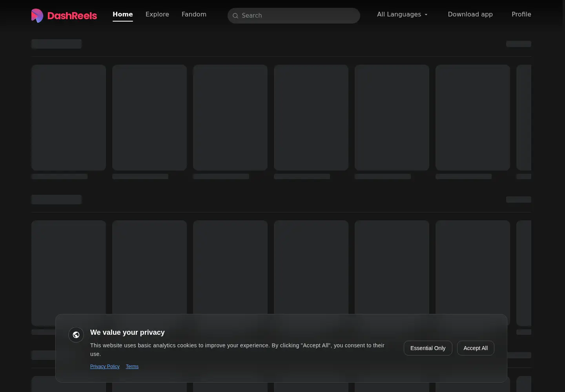Click the "We value your privacy" heading
This screenshot has height=392, width=565.
coord(128,332)
